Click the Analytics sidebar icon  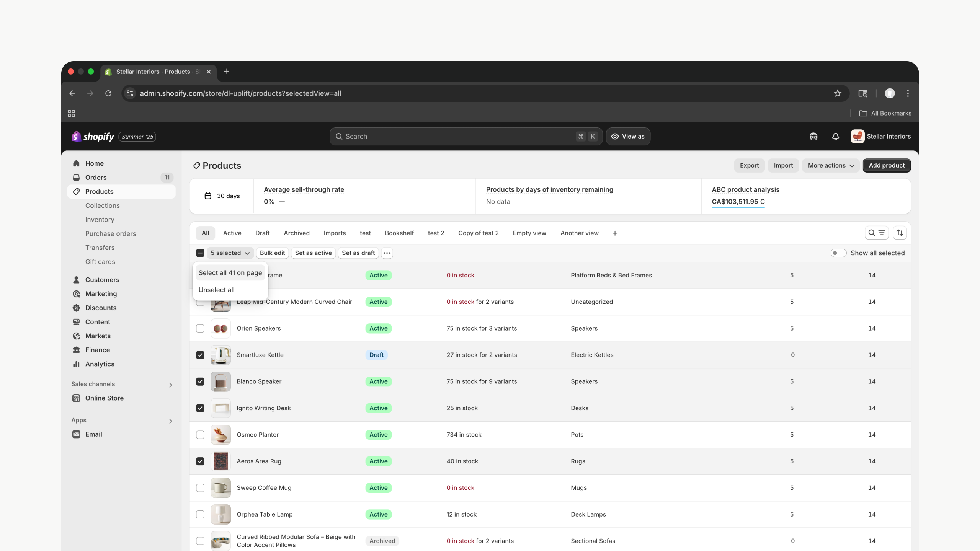(76, 364)
